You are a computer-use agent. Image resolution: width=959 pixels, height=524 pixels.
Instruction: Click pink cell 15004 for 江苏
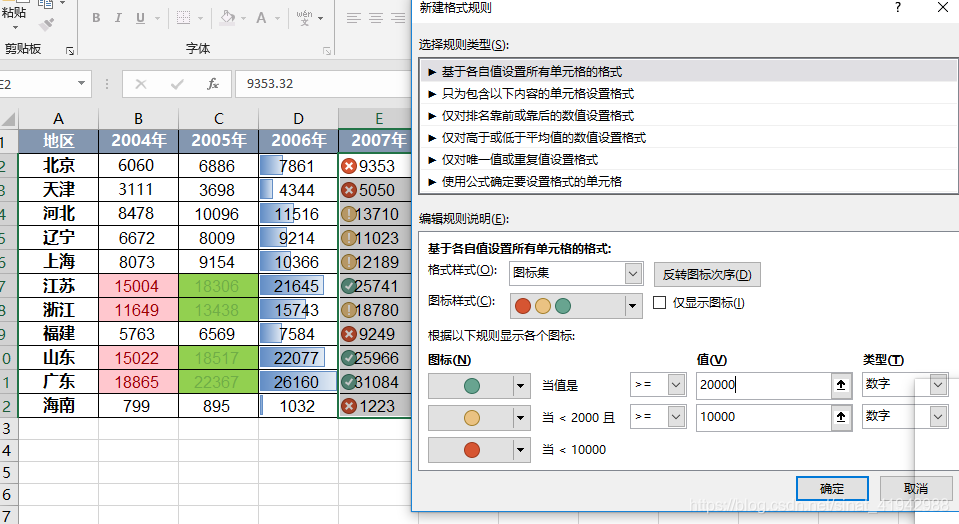[x=138, y=286]
